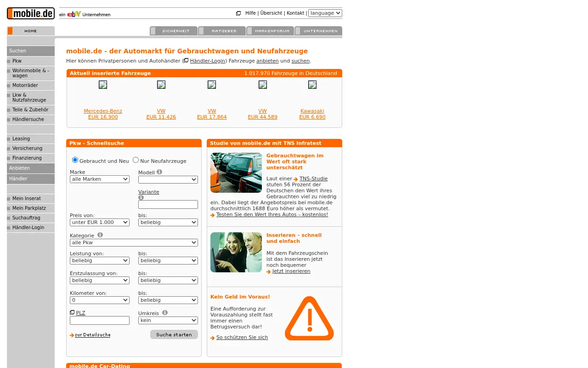
Task: Click the Modell info icon
Action: [159, 172]
